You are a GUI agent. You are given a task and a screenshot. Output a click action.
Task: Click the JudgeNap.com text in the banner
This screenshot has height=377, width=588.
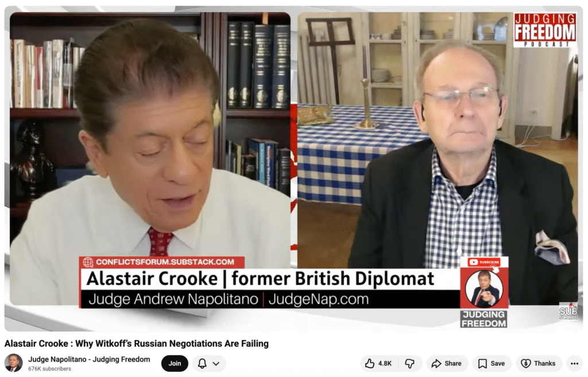[x=318, y=299]
